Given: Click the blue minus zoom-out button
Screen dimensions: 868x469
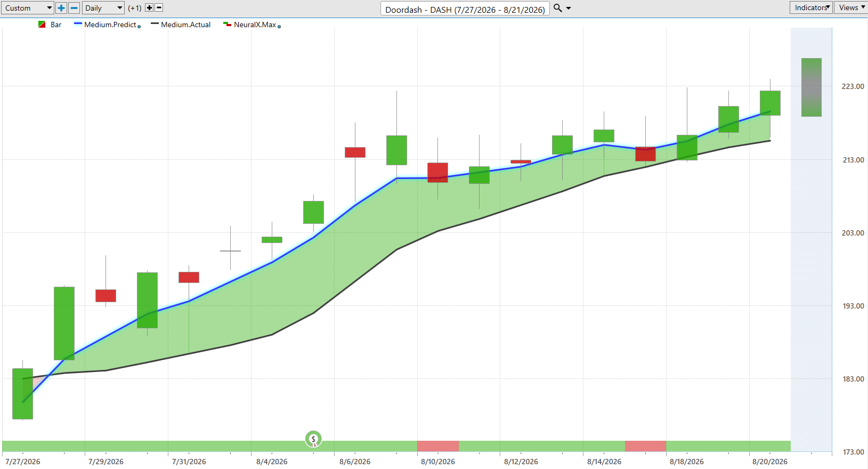Looking at the screenshot, I should click(x=74, y=8).
